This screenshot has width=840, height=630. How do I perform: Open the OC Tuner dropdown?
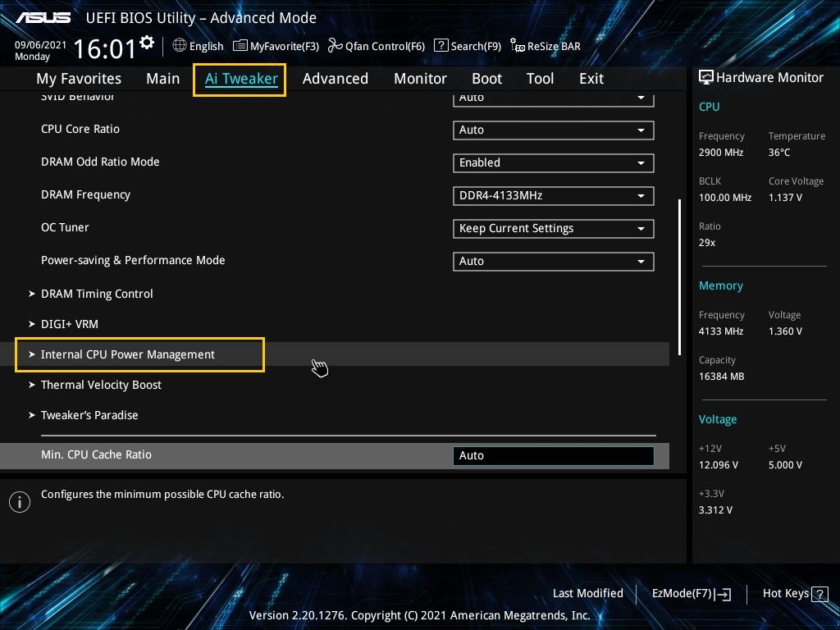coord(554,229)
